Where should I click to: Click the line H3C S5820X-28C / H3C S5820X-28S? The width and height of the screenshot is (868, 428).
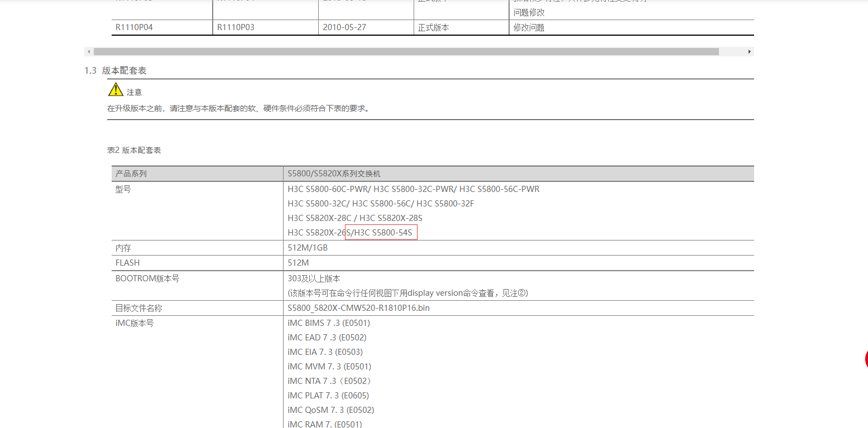click(x=355, y=218)
